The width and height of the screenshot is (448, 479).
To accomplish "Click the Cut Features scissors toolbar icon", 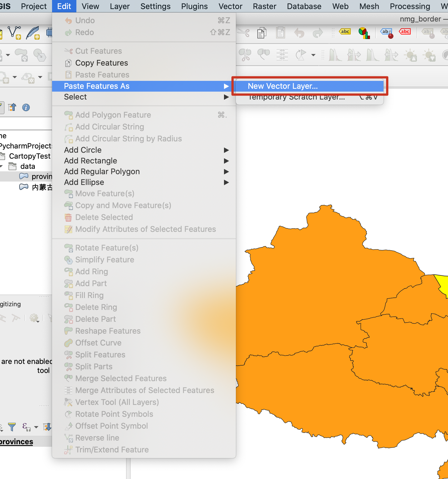I will [x=243, y=33].
